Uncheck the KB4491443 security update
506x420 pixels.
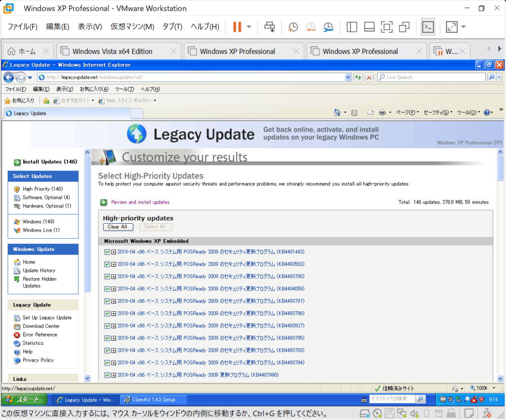[x=106, y=252]
